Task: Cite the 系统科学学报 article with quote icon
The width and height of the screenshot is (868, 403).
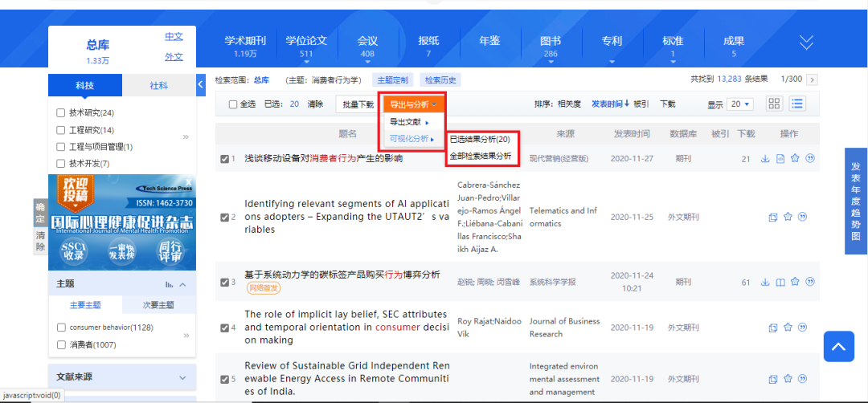Action: (810, 282)
